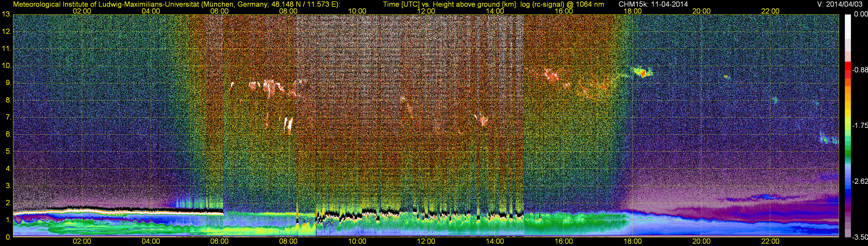Select the bottom axis 04:00 time label
Image resolution: width=868 pixels, height=246 pixels.
coord(151,241)
